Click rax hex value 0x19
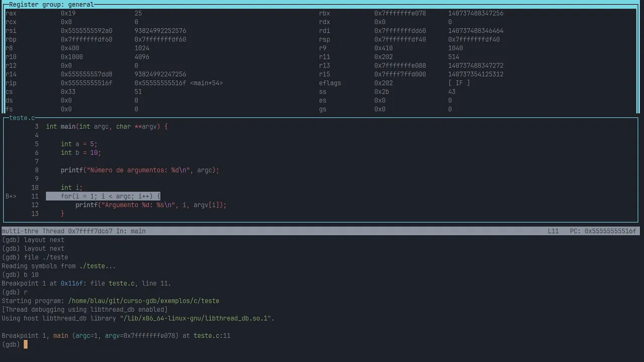 68,14
